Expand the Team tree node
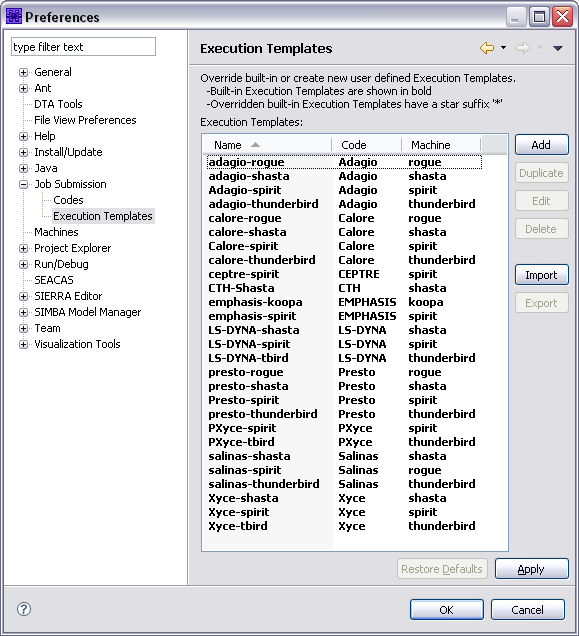This screenshot has width=579, height=636. (24, 328)
